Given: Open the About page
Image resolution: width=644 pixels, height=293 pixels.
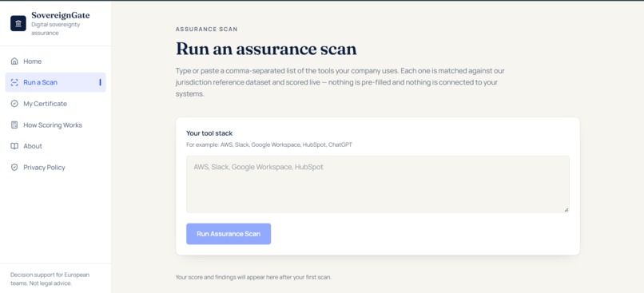Looking at the screenshot, I should 55,146.
